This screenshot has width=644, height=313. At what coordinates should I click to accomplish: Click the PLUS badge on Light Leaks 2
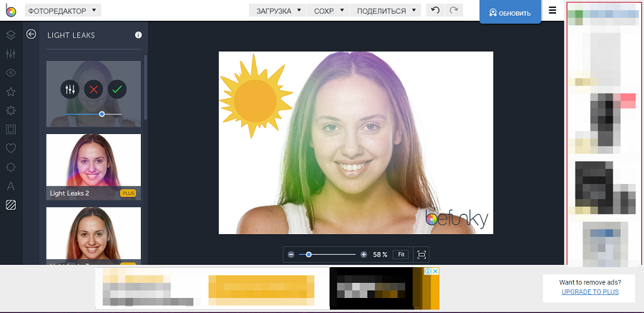128,193
